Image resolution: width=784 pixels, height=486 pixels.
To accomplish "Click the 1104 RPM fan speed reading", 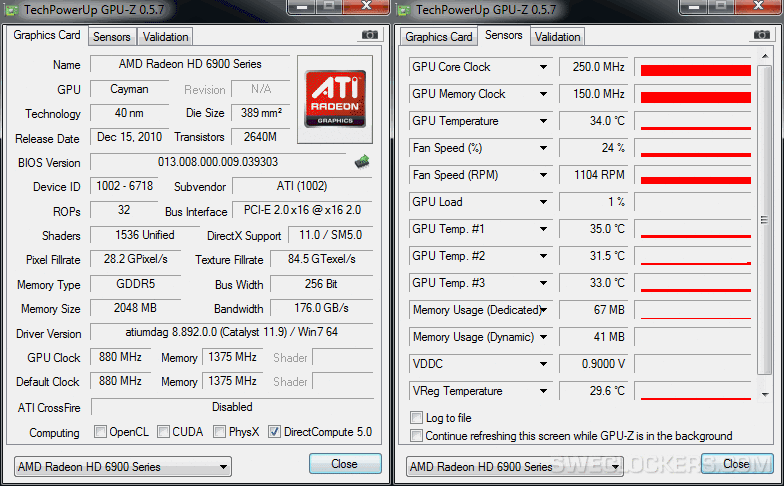I will (x=594, y=175).
